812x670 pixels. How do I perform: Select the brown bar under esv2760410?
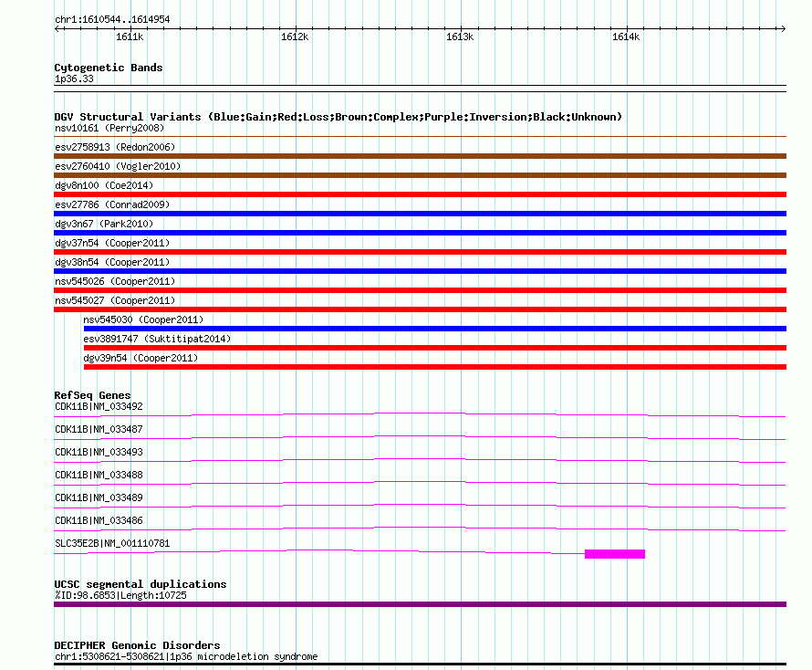pyautogui.click(x=420, y=175)
